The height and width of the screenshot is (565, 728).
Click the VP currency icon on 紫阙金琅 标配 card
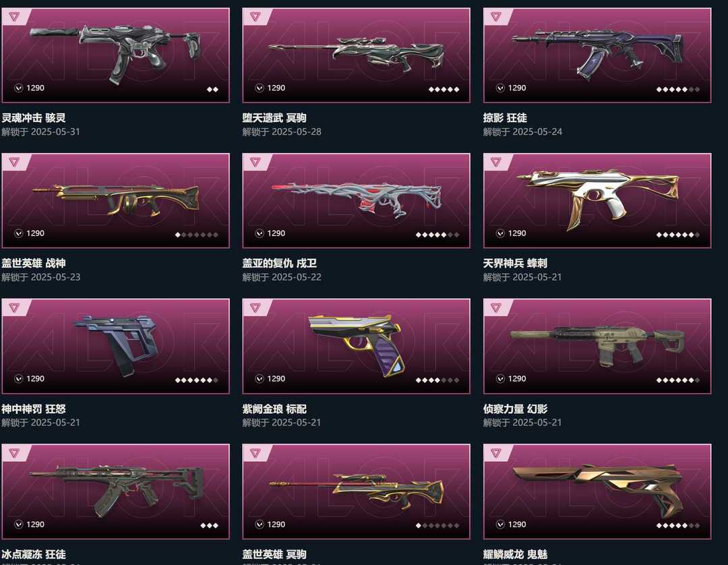[260, 379]
